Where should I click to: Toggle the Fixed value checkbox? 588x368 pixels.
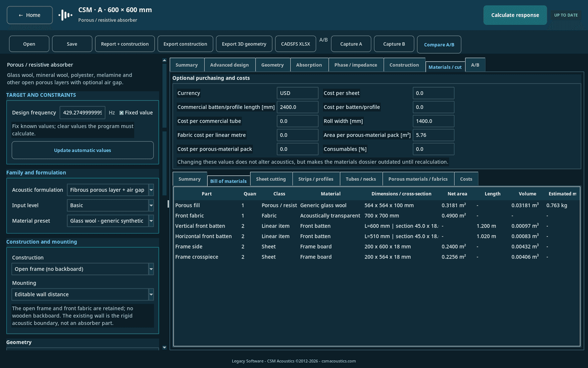pyautogui.click(x=122, y=113)
